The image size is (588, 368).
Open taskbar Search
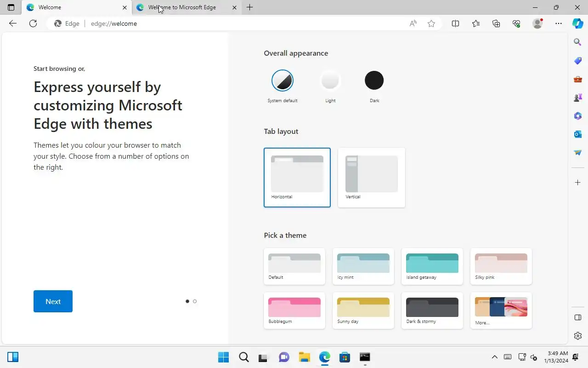point(244,357)
